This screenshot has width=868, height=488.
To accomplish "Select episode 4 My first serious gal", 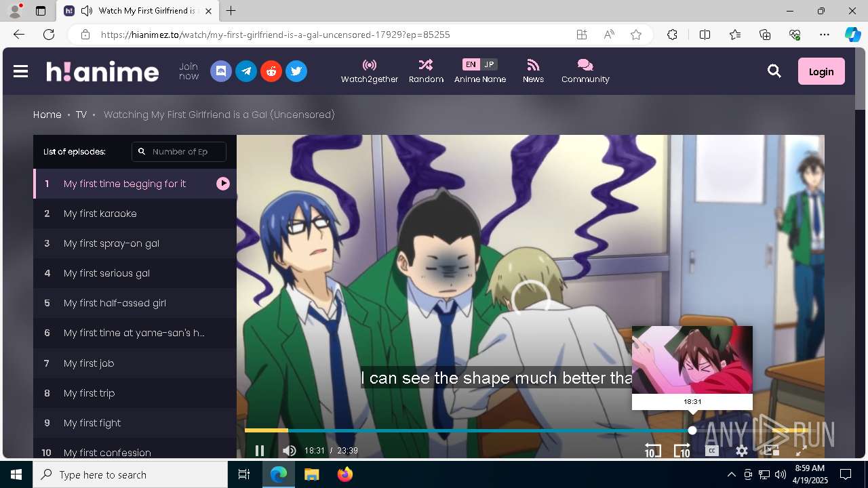I will pyautogui.click(x=135, y=273).
